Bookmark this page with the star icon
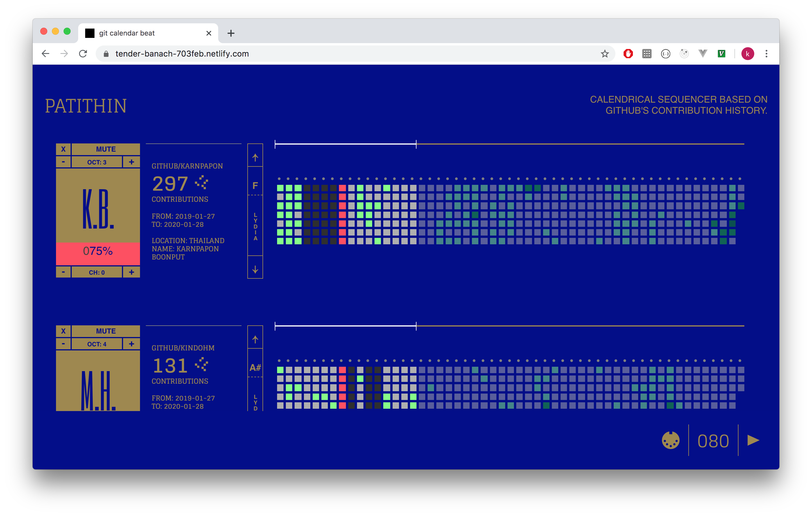812x516 pixels. pos(605,54)
